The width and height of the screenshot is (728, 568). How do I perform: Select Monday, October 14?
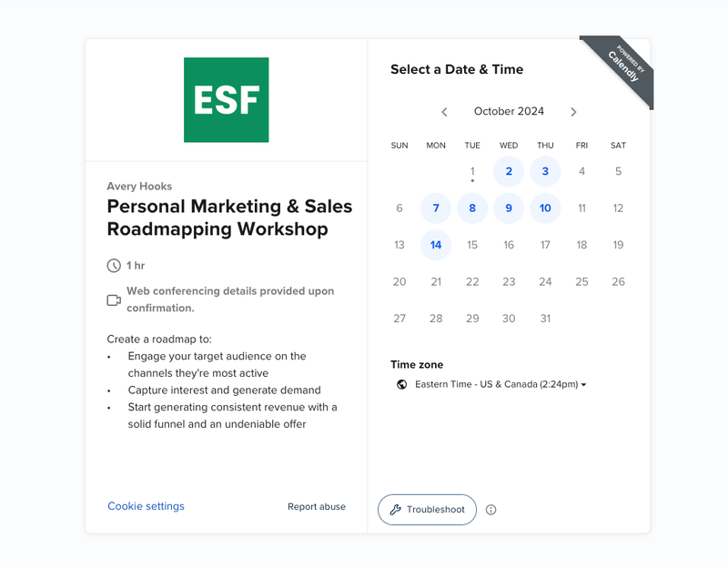(x=436, y=245)
